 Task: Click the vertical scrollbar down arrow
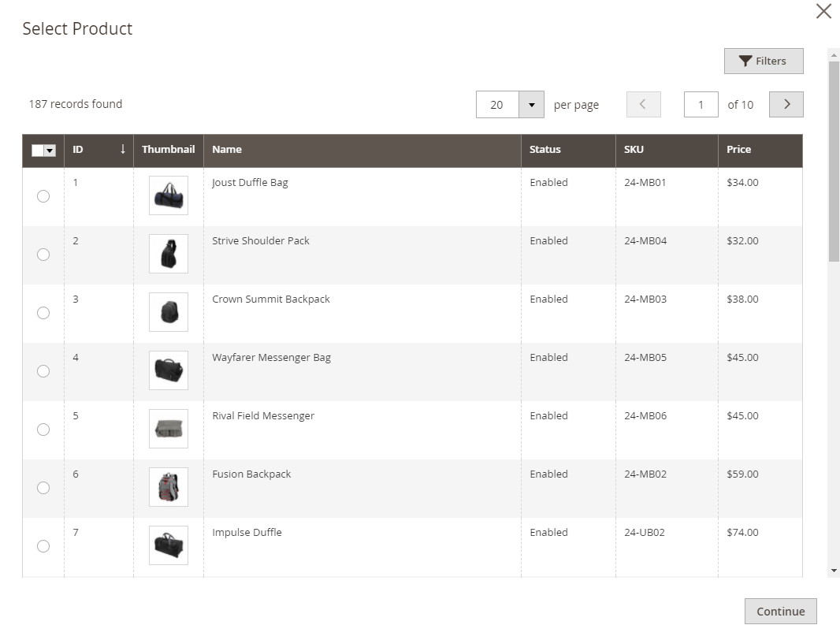tap(834, 570)
